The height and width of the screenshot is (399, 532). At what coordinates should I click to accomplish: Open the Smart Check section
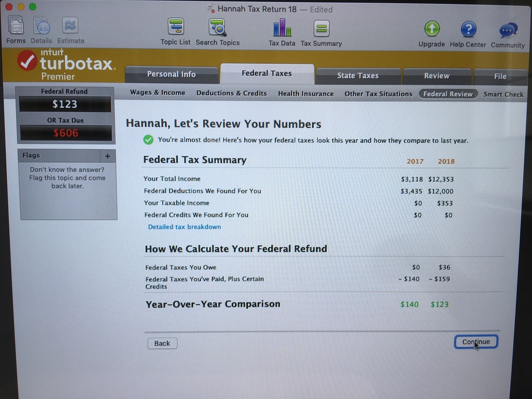coord(503,95)
